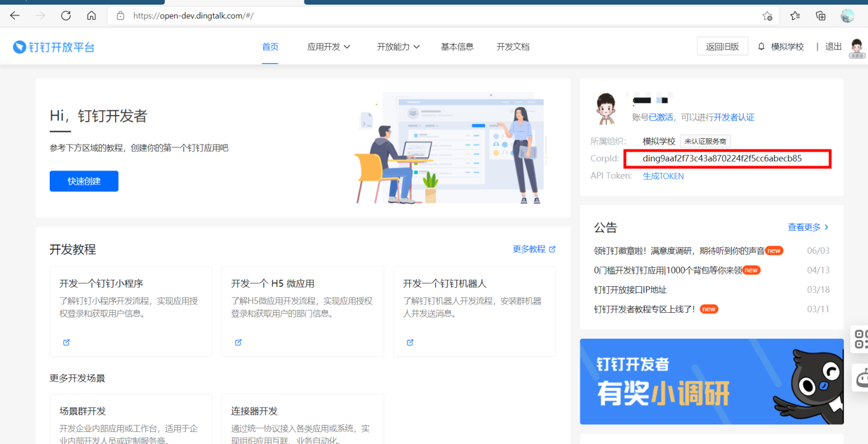
Task: Open the 开发一个 H5 微应用 card title
Action: [273, 284]
